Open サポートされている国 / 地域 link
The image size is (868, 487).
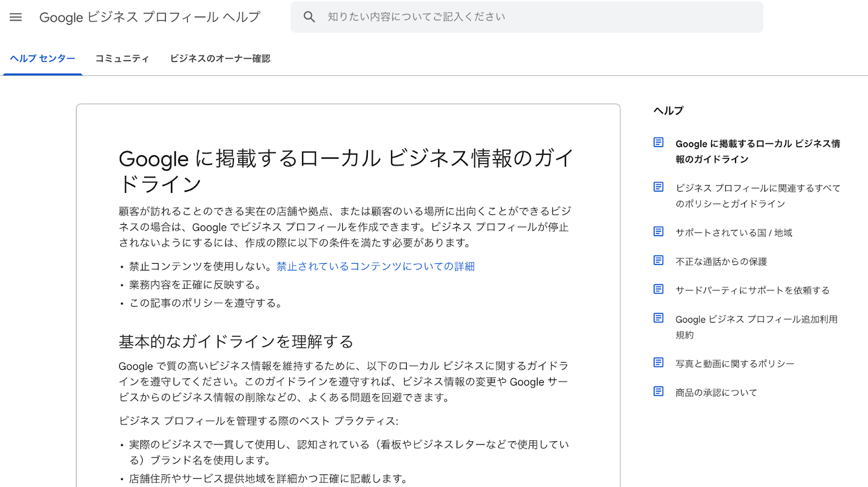pos(733,233)
